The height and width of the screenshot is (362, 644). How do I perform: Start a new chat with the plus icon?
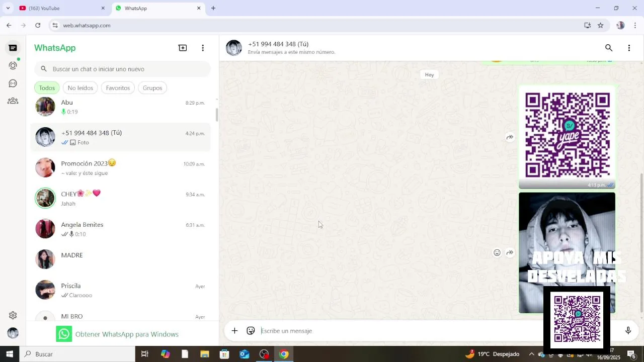(183, 48)
